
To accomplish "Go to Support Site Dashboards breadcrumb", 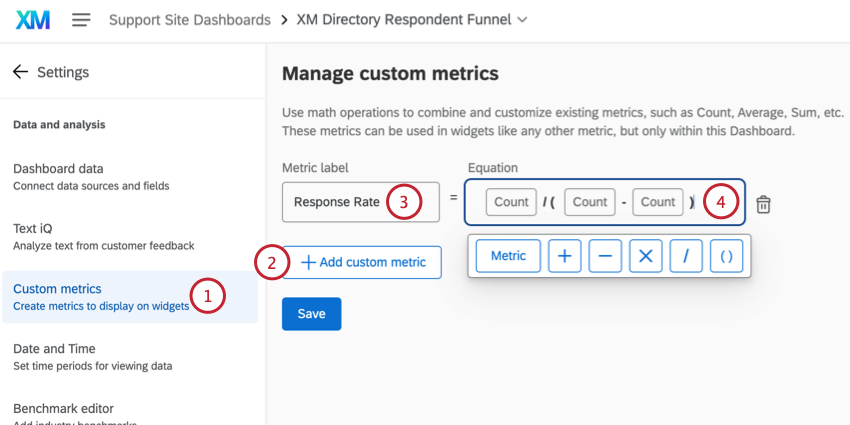I will click(189, 20).
